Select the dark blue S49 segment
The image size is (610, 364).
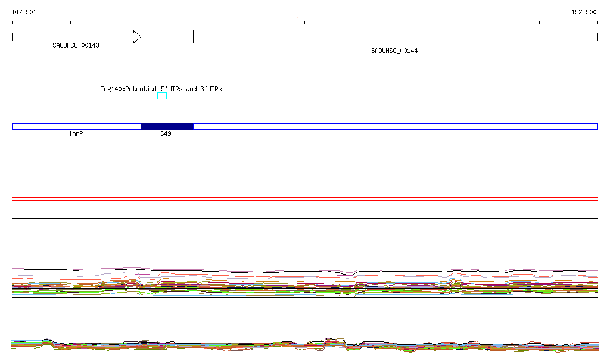(x=167, y=126)
